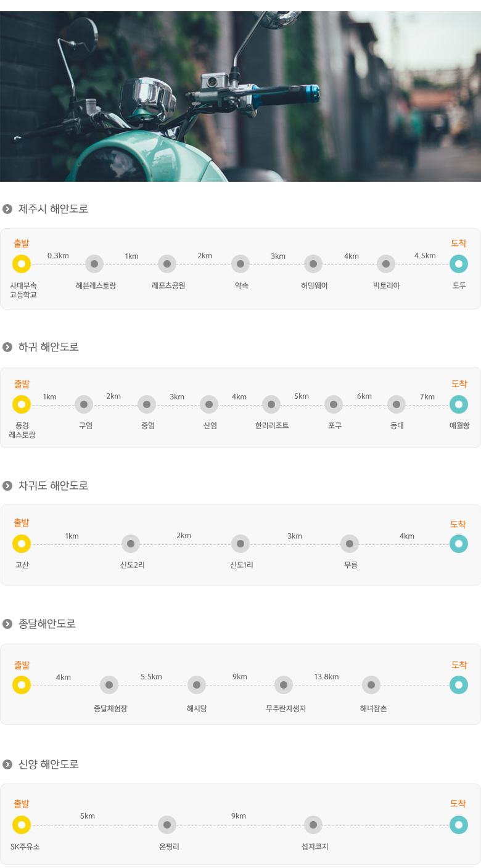This screenshot has height=868, width=481.
Task: Expand the 하귀 해안도로 section arrow
Action: (x=7, y=347)
